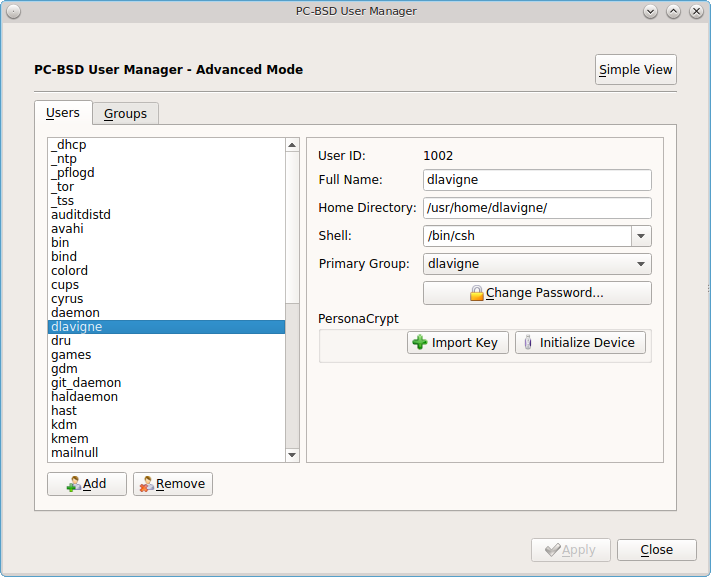Select user colord
711x577 pixels.
[166, 271]
